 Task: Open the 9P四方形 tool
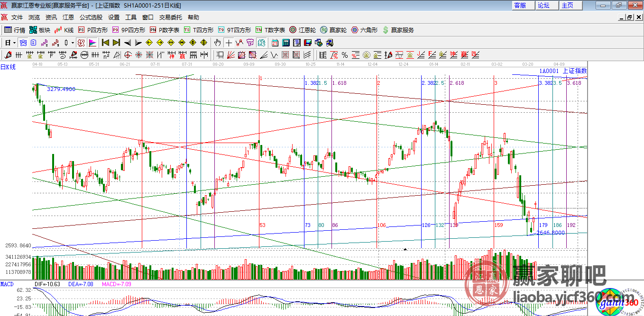tap(129, 30)
